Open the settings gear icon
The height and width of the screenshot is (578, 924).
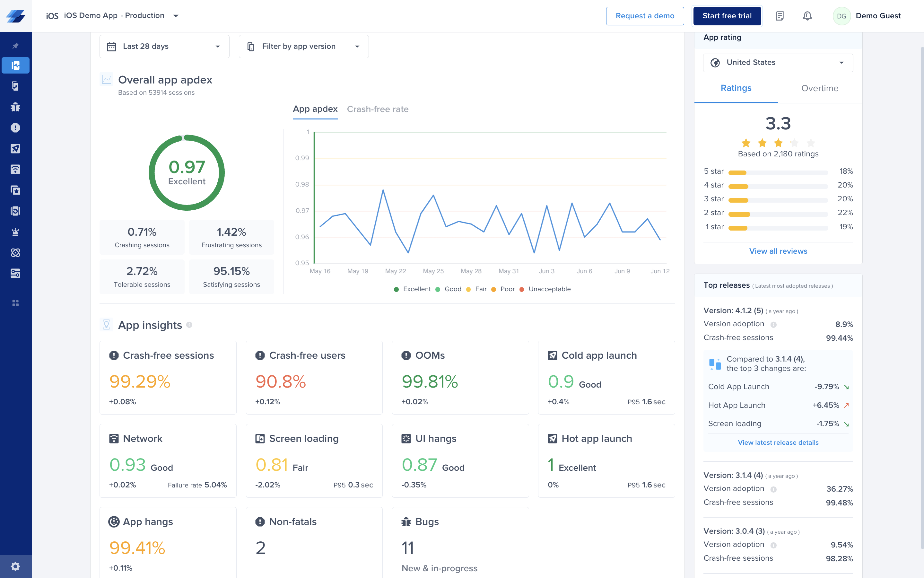tap(15, 566)
